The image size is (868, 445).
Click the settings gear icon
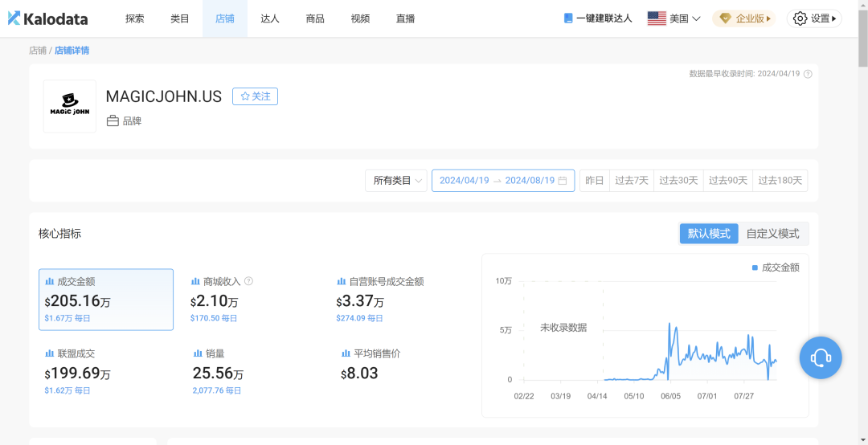(x=800, y=18)
